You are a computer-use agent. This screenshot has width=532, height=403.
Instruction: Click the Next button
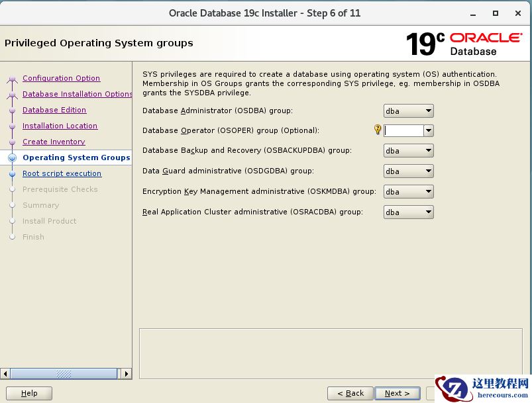pyautogui.click(x=398, y=393)
